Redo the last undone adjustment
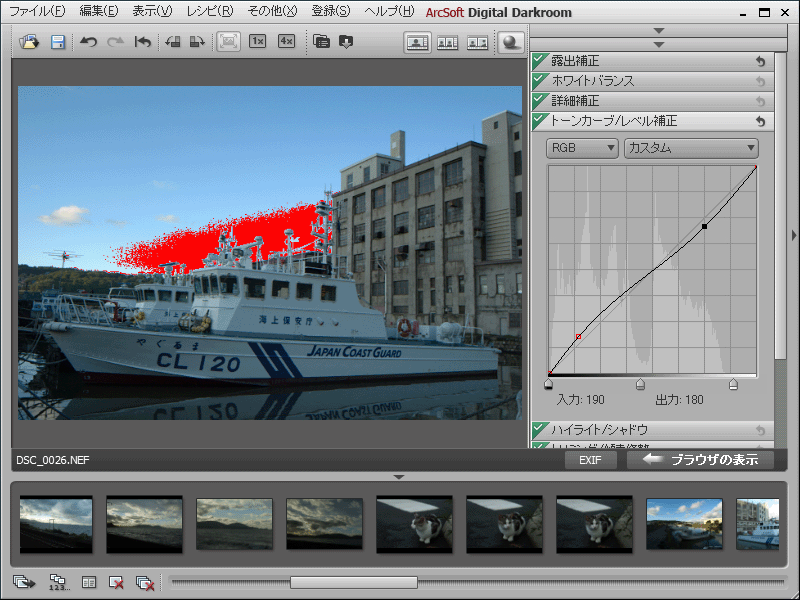The height and width of the screenshot is (600, 800). pyautogui.click(x=115, y=42)
